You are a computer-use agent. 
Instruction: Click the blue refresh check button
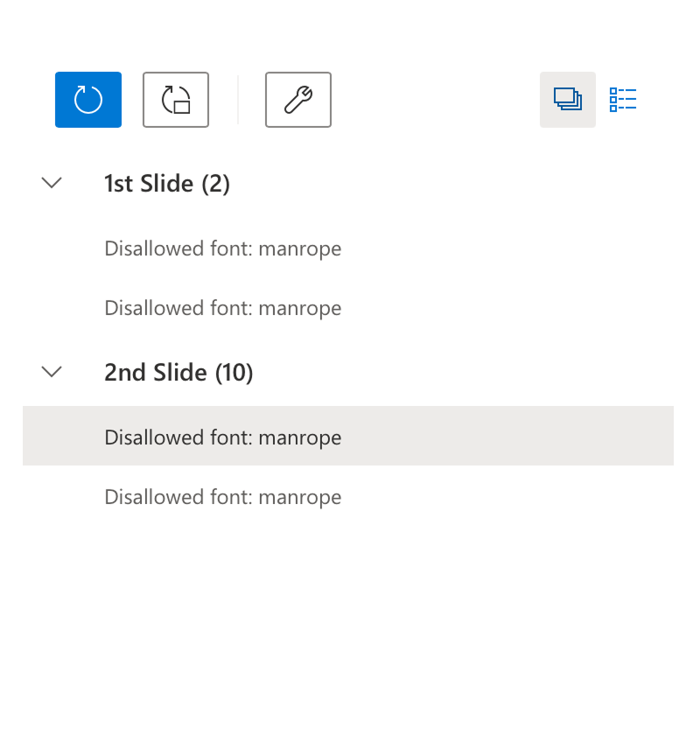point(88,100)
